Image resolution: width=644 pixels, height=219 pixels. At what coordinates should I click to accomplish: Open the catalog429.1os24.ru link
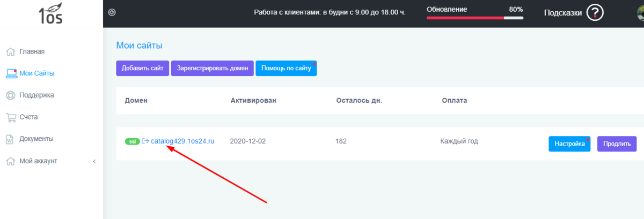click(182, 141)
